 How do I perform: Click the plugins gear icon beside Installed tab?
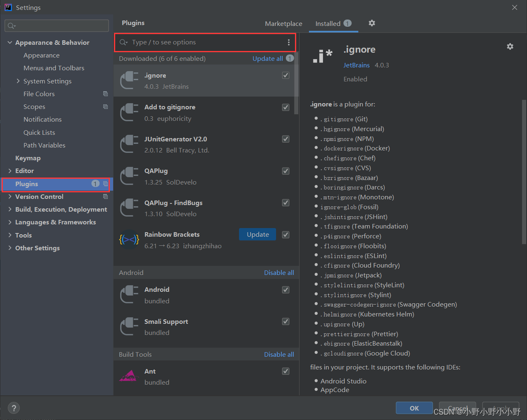click(x=372, y=23)
